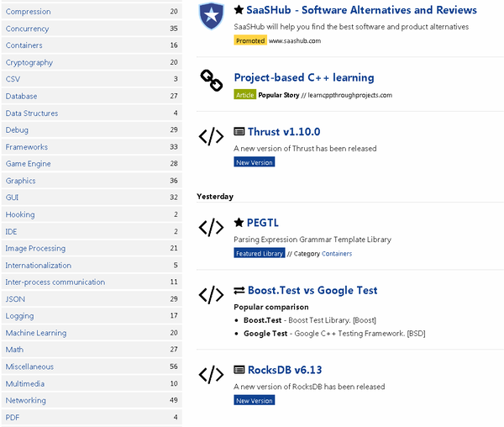
Task: Click the Networking count 49
Action: point(174,400)
